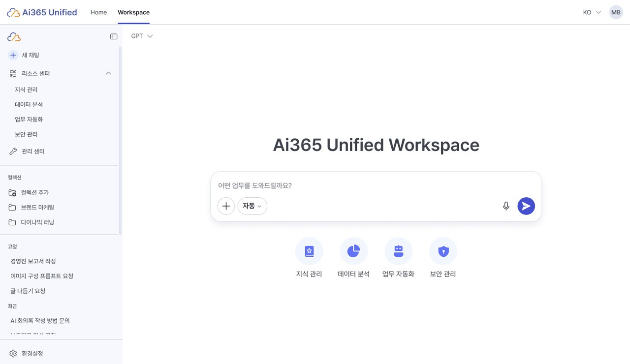
Task: Click the 다이나믹 러닝 folder icon
Action: coord(12,222)
